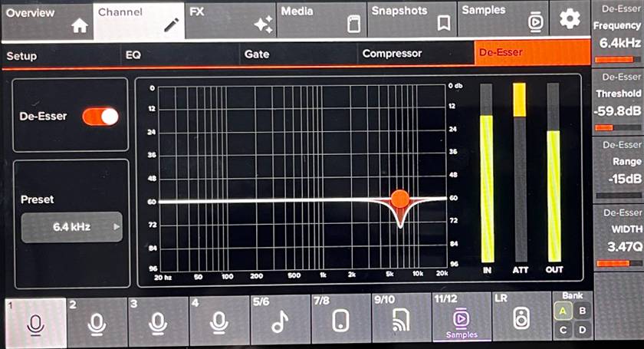Viewport: 644px width, 349px height.
Task: Select channel 9/10 wireless stream icon
Action: click(x=402, y=323)
